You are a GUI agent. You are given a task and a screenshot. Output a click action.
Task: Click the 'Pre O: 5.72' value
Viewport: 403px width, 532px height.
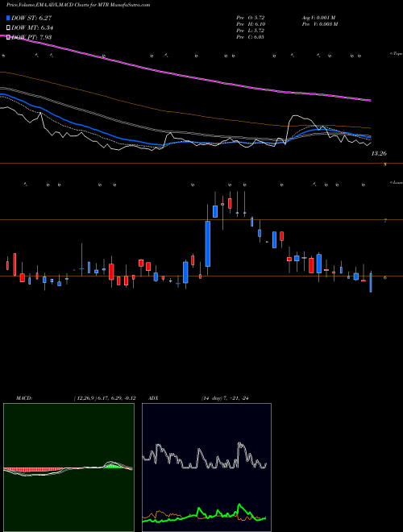point(251,17)
